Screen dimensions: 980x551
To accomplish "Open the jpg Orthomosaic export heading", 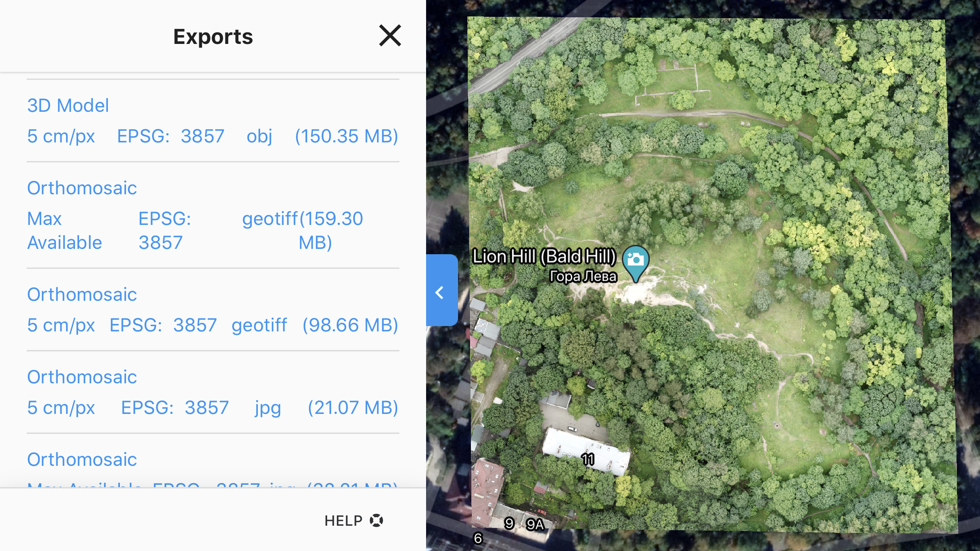I will point(82,377).
